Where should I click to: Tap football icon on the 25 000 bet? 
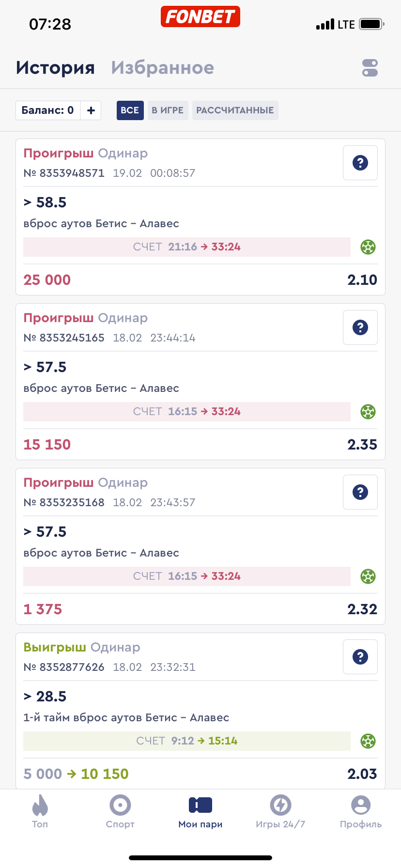[x=368, y=247]
